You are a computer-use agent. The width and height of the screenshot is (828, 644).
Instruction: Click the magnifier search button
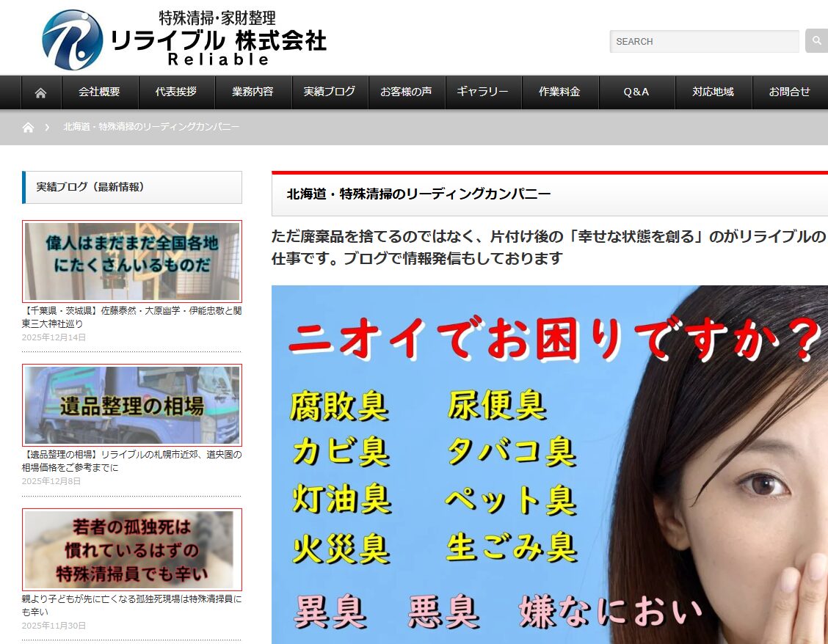click(816, 41)
